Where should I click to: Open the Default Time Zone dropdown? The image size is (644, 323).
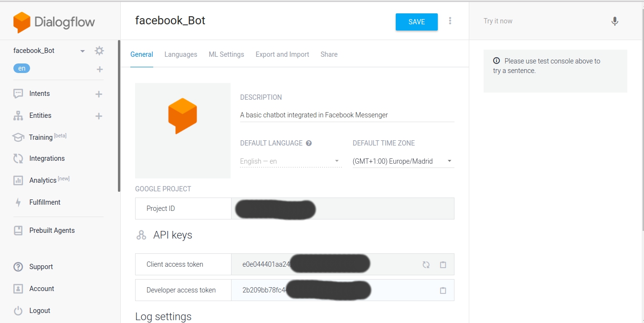[x=403, y=161]
